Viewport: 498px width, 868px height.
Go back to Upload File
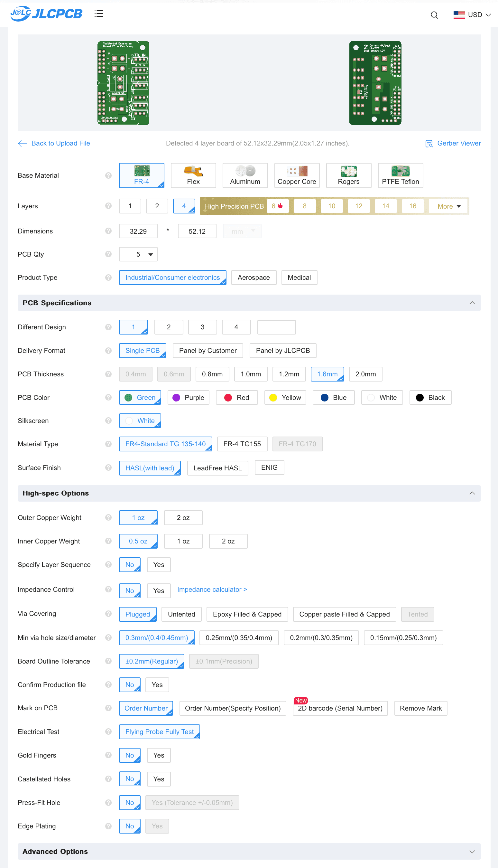54,143
